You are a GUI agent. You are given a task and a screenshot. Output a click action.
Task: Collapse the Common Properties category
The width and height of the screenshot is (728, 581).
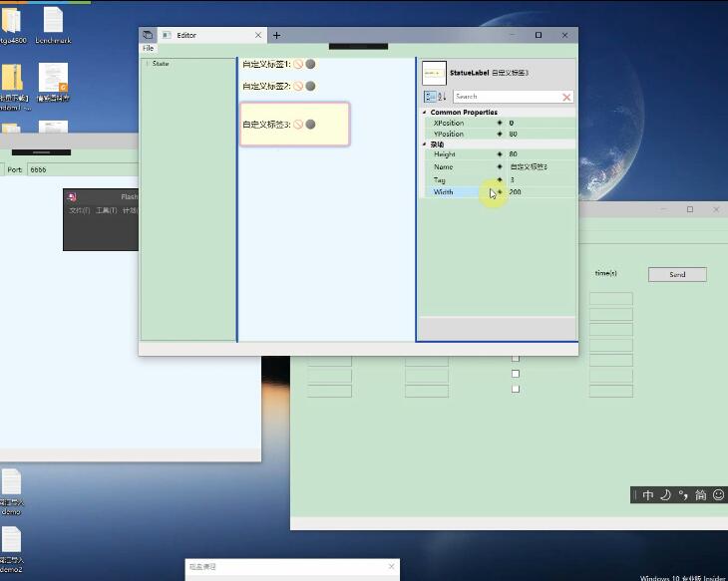pyautogui.click(x=424, y=113)
